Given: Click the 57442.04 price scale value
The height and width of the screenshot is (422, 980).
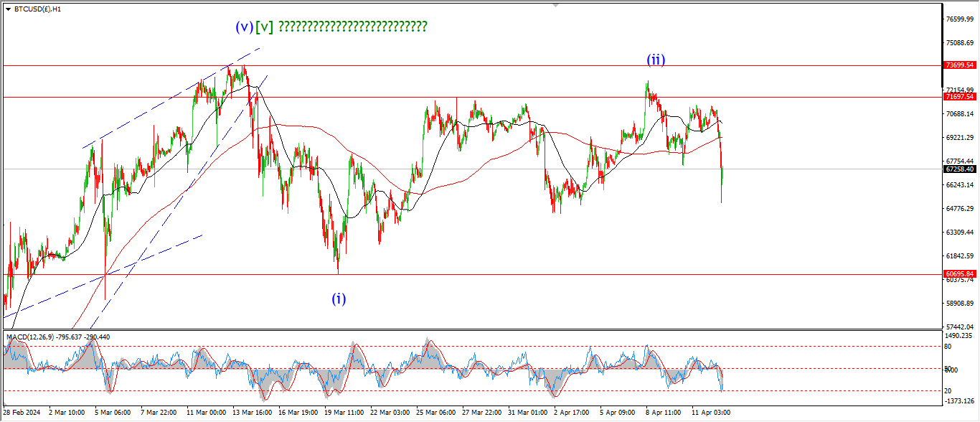Looking at the screenshot, I should pos(959,327).
